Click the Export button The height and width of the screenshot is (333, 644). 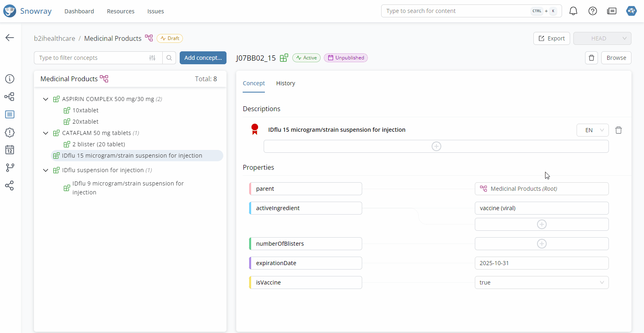pyautogui.click(x=551, y=38)
